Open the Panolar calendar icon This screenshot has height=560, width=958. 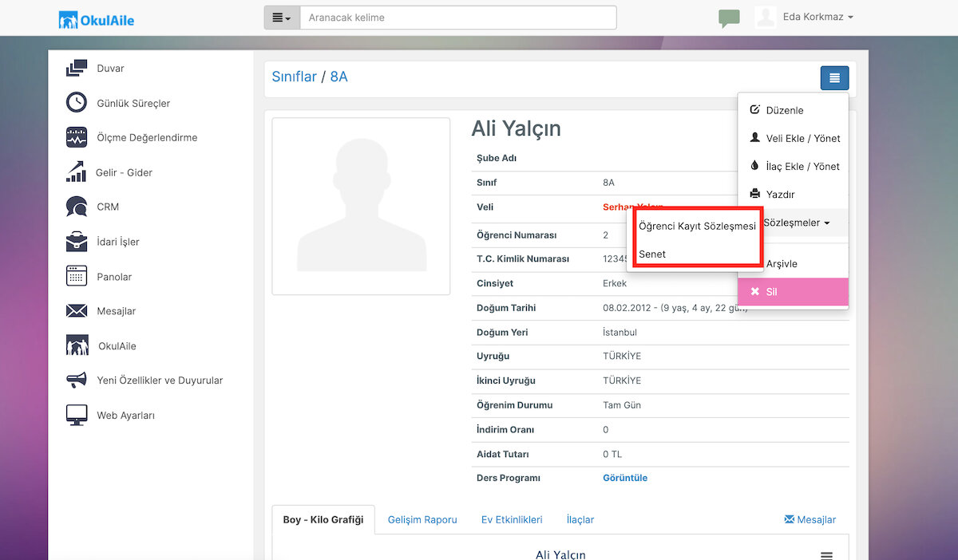[77, 276]
